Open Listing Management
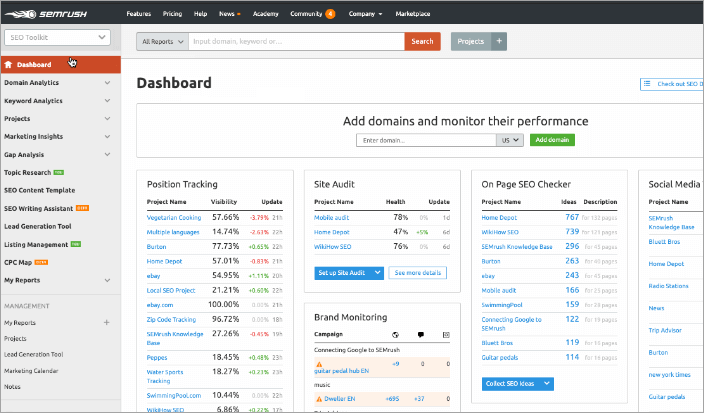Screen dimensions: 704x413 tap(36, 244)
